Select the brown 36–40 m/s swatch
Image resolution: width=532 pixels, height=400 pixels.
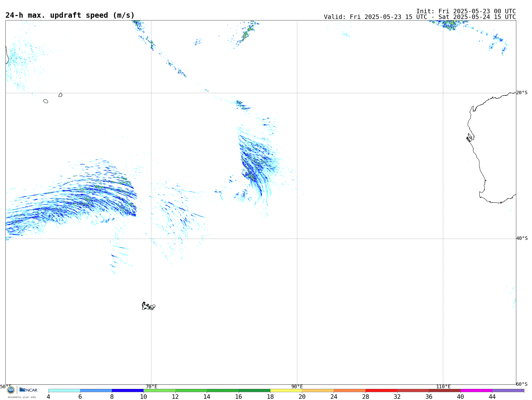point(445,390)
